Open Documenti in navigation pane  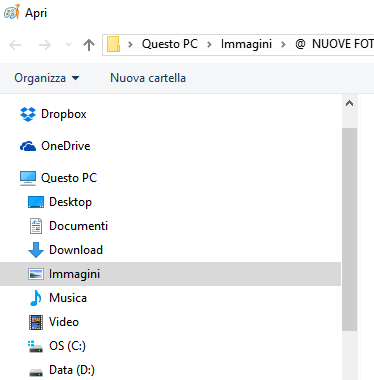click(x=78, y=226)
